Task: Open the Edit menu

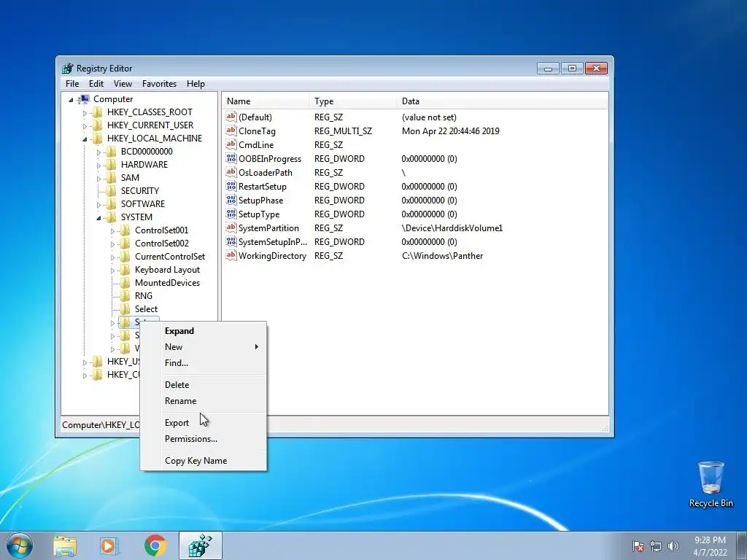Action: click(x=96, y=84)
